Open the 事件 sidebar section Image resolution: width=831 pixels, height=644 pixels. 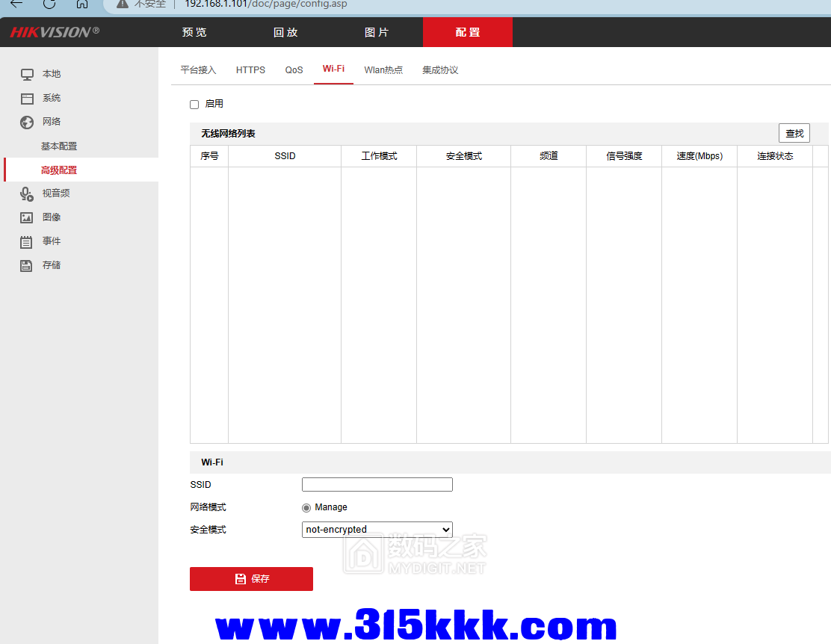click(x=52, y=241)
